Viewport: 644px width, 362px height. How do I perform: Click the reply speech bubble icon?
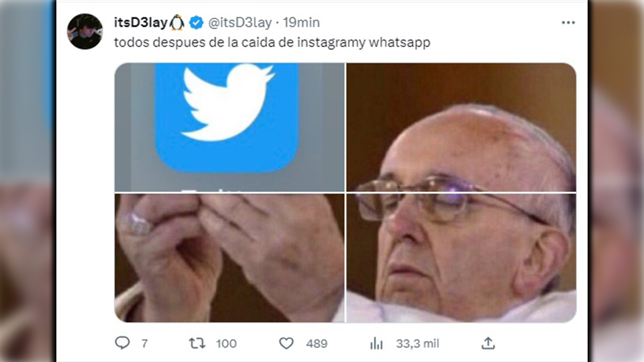[122, 343]
